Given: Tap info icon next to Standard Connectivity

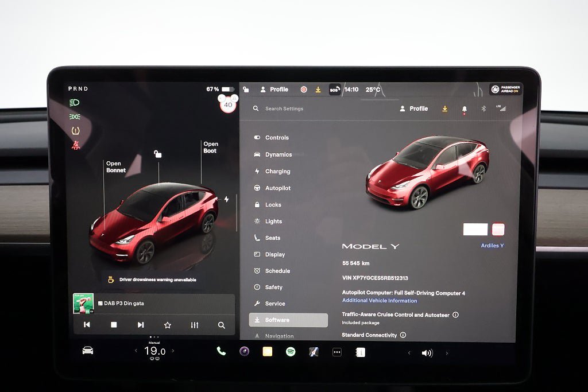Looking at the screenshot, I should click(403, 335).
